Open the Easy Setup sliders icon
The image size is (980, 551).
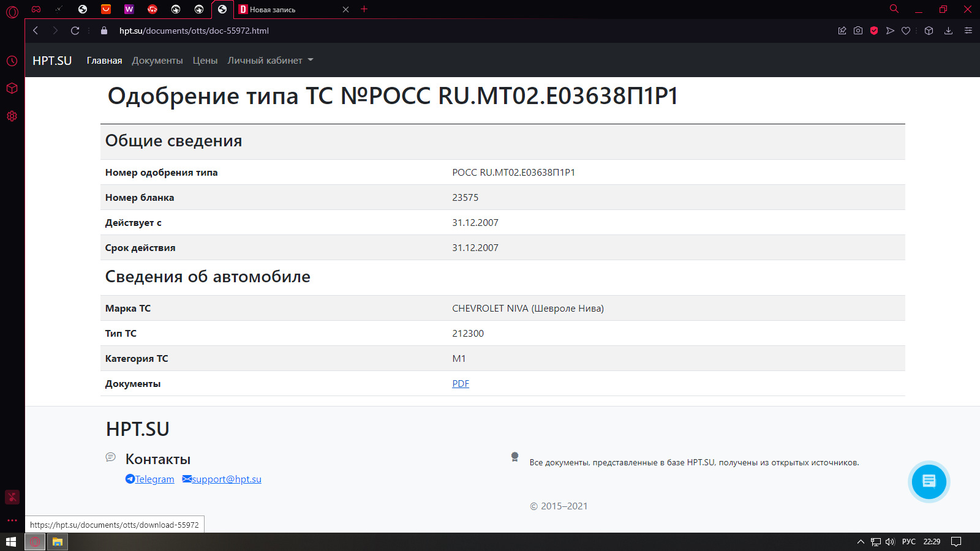click(968, 31)
